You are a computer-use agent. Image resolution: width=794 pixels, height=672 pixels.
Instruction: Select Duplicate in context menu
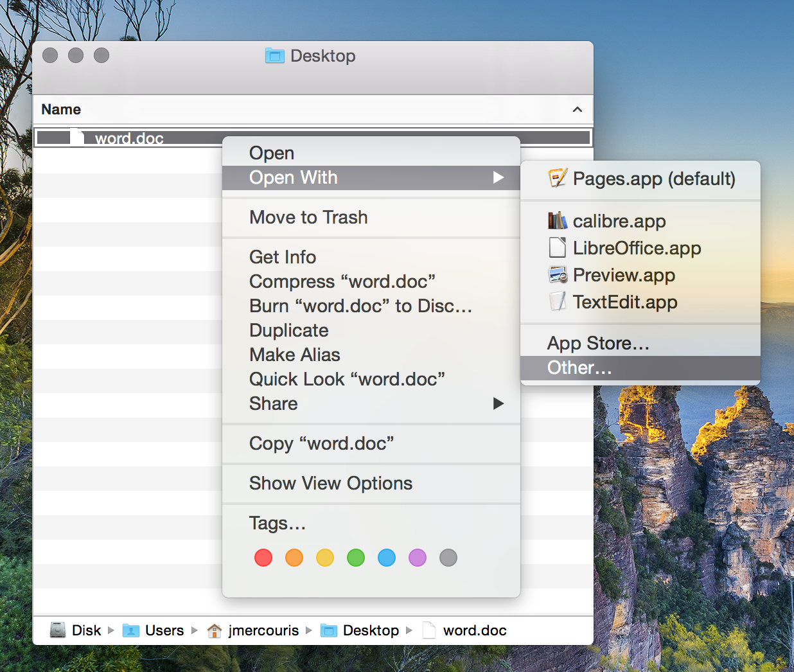pos(371,330)
